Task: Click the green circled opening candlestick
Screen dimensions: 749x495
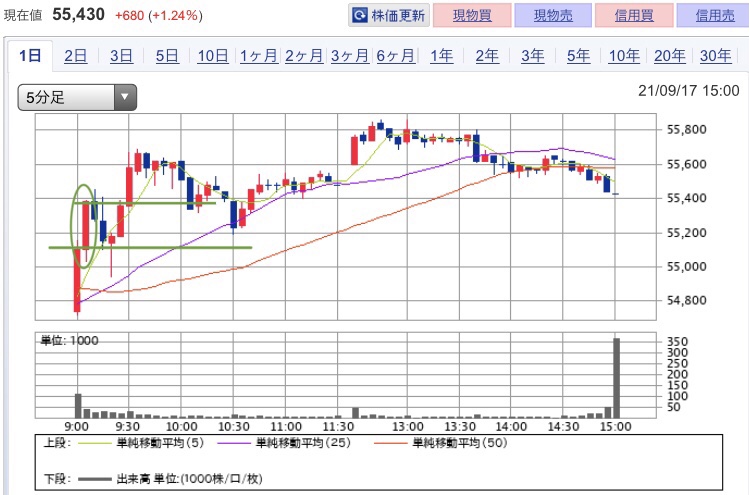Action: [86, 225]
